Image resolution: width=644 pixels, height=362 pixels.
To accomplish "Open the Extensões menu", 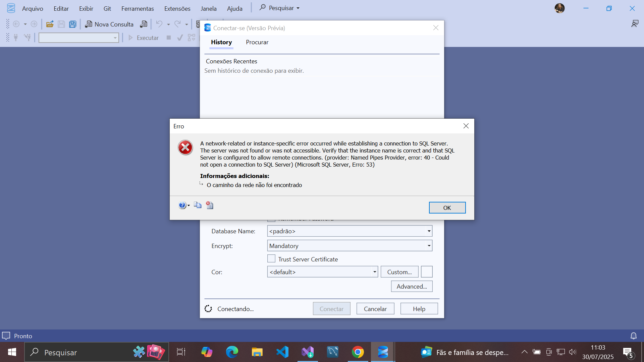I will click(x=177, y=8).
